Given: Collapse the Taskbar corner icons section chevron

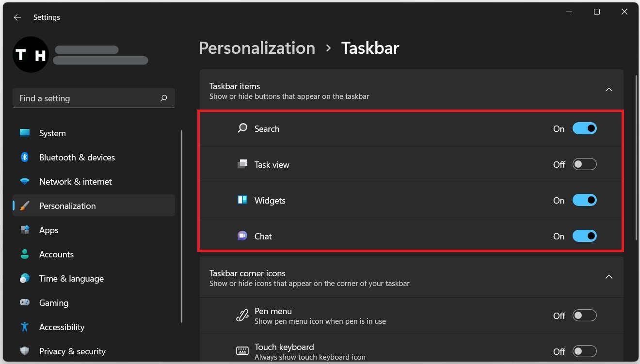Looking at the screenshot, I should click(609, 277).
